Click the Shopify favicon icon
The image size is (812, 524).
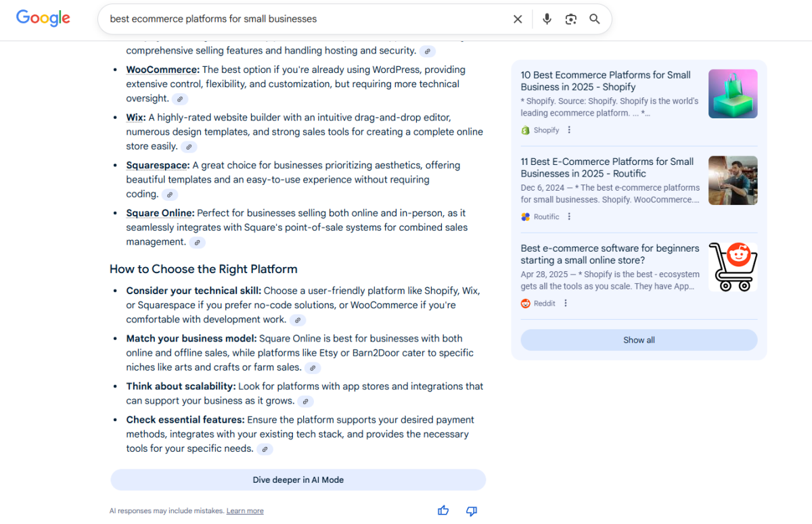(526, 130)
